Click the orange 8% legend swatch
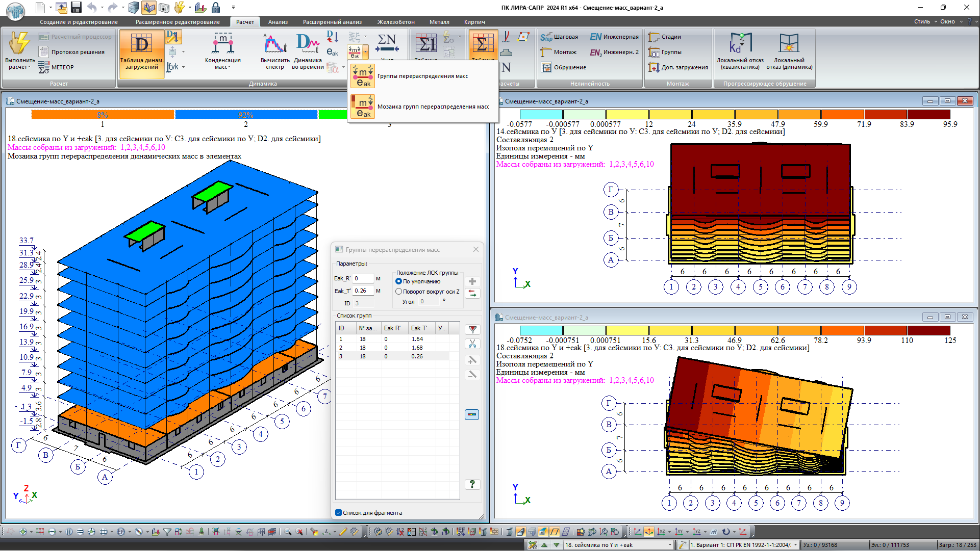 point(102,115)
